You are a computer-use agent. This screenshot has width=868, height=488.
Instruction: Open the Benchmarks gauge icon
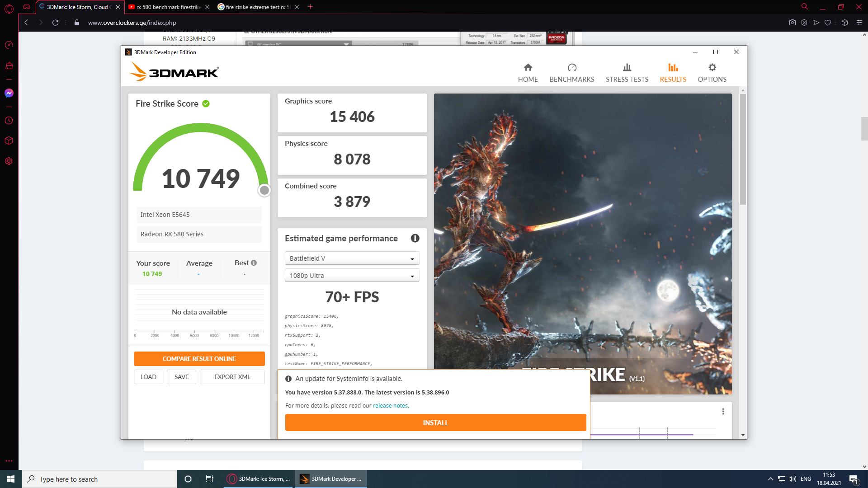click(572, 68)
